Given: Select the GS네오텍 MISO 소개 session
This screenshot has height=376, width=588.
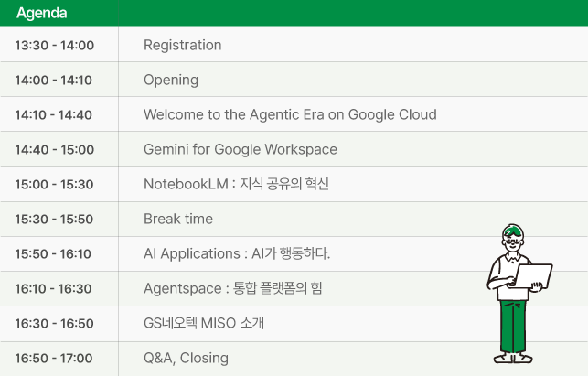Looking at the screenshot, I should coord(204,323).
